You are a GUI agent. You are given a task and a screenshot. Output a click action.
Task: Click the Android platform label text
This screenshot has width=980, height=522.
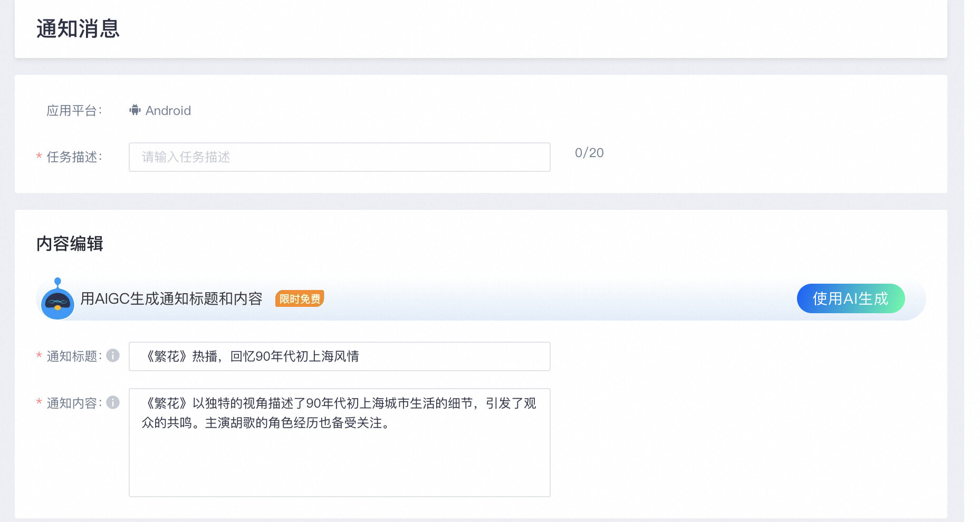[x=168, y=111]
